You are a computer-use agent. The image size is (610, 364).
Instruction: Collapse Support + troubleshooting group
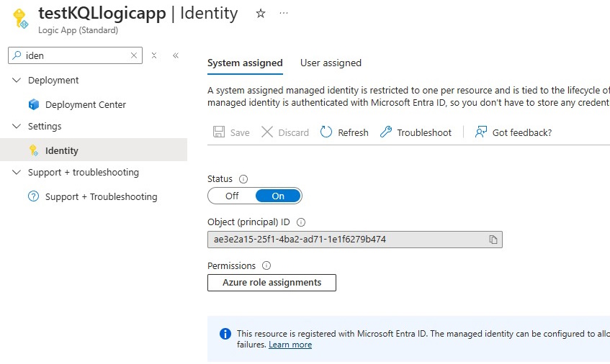coord(17,172)
